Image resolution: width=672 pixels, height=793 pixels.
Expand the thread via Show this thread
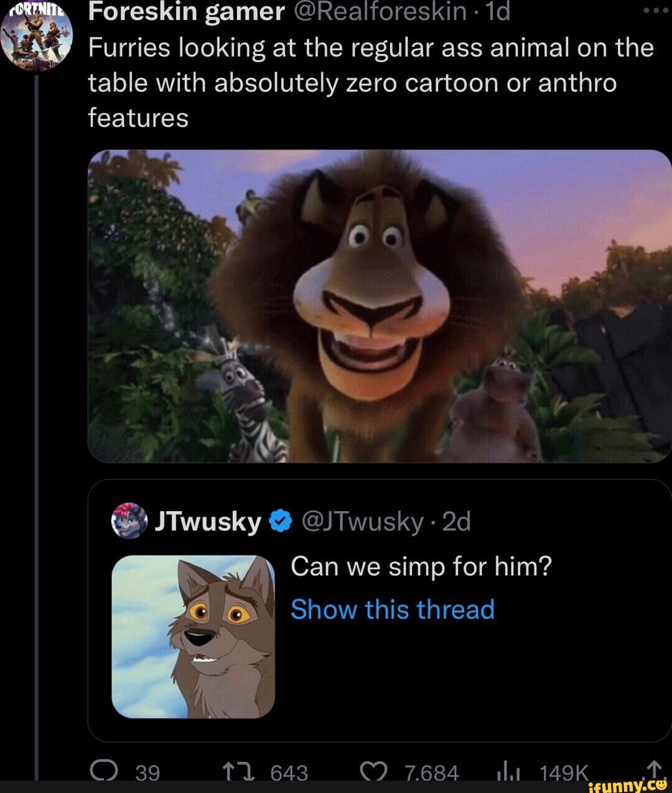393,610
